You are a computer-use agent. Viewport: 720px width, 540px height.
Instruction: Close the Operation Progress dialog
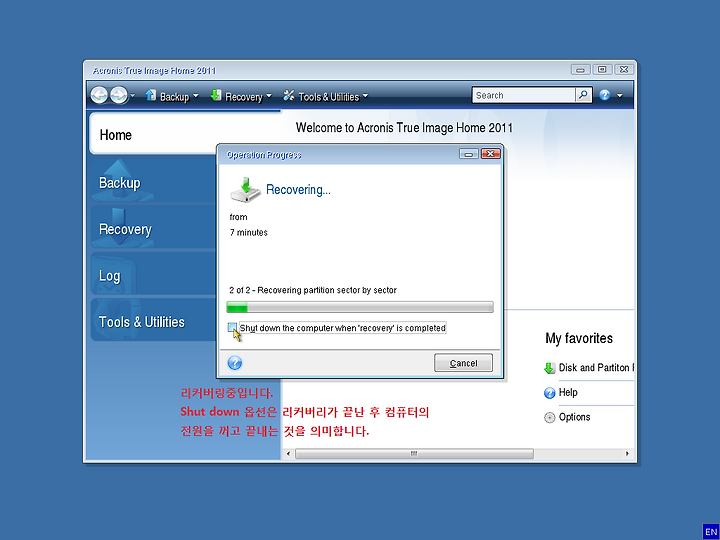point(490,154)
